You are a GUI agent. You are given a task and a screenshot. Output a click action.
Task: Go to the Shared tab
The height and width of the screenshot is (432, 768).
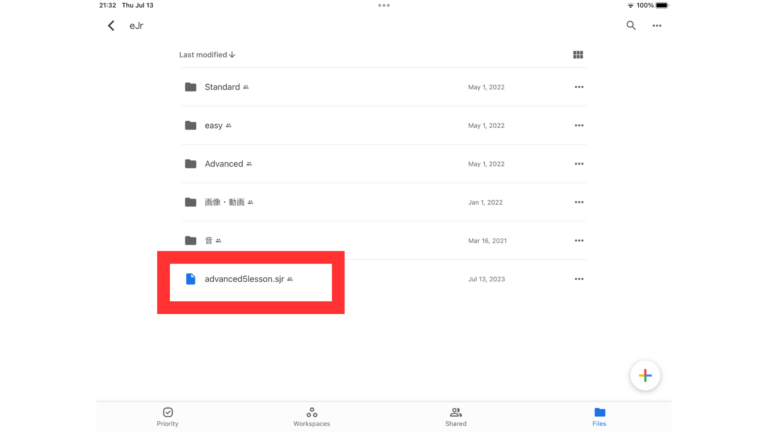pos(456,416)
